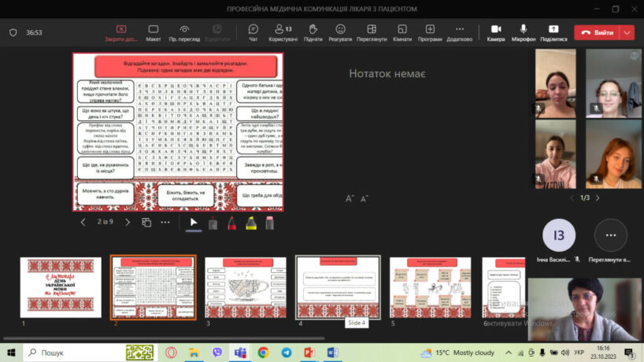Toggle Пр. перегляд private view
644x362 pixels.
click(183, 32)
